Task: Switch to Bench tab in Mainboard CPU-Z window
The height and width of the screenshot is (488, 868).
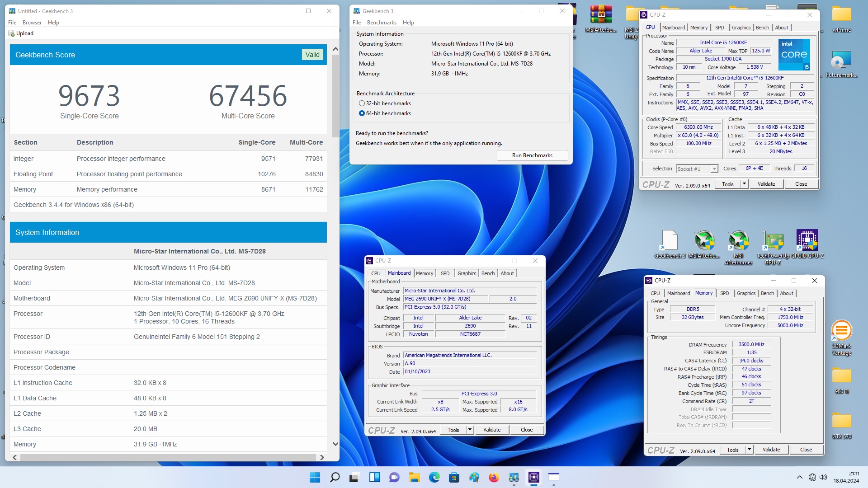Action: click(488, 273)
